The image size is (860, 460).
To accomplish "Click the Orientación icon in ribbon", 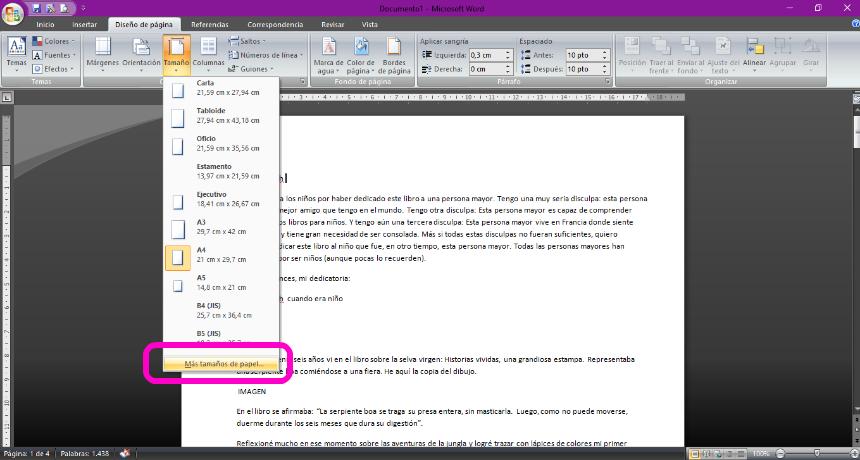I will [141, 54].
